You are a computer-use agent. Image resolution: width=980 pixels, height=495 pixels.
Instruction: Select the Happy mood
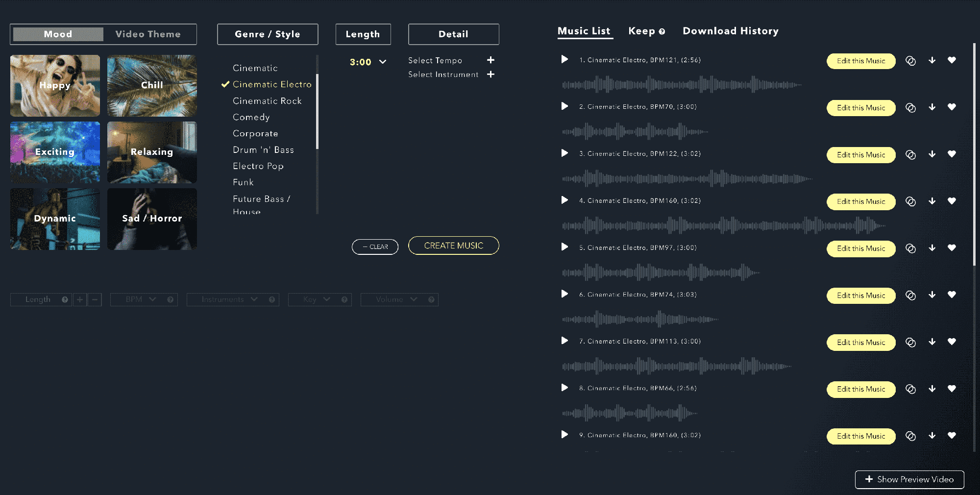54,85
